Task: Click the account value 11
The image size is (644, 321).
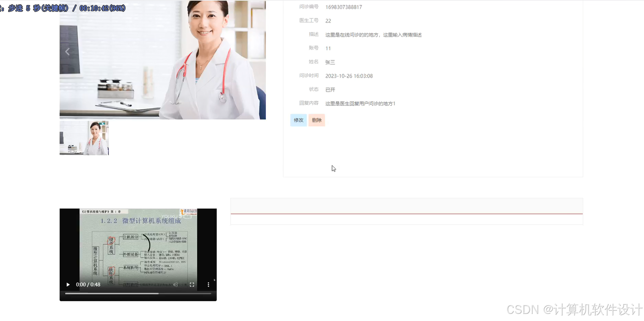Action: click(328, 48)
